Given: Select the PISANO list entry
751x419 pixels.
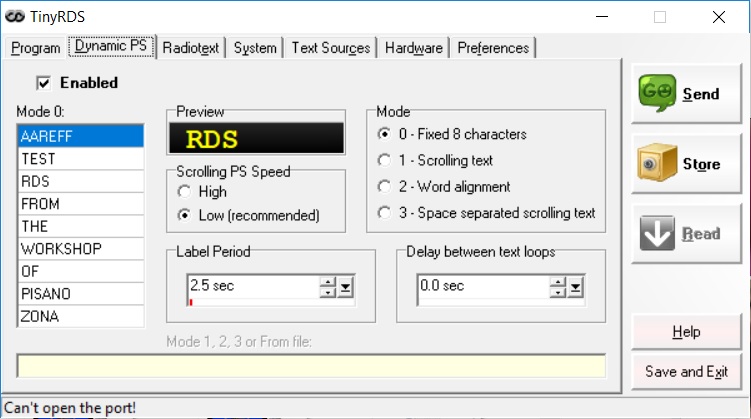Looking at the screenshot, I should pos(80,294).
